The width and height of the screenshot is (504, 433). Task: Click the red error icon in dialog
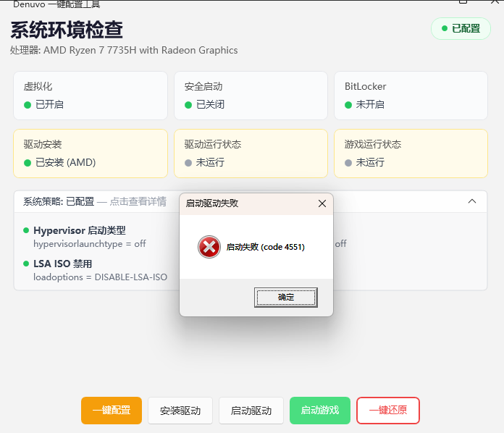[x=209, y=247]
